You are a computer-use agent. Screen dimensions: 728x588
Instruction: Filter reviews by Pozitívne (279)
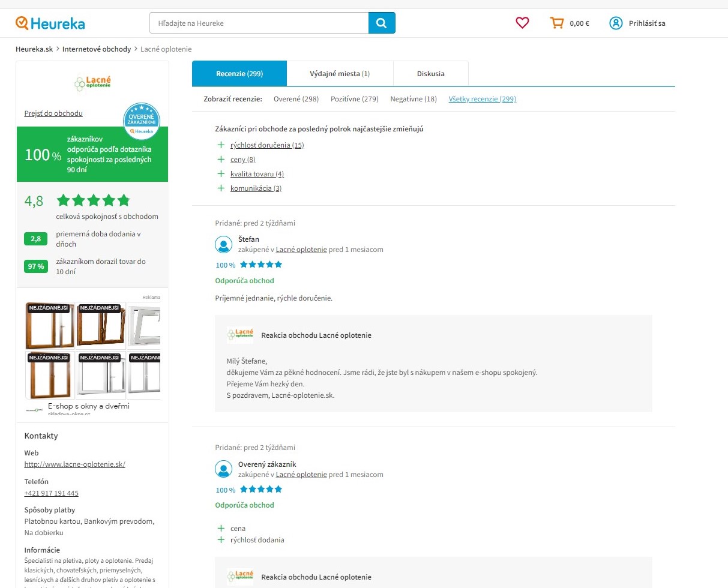click(x=355, y=99)
